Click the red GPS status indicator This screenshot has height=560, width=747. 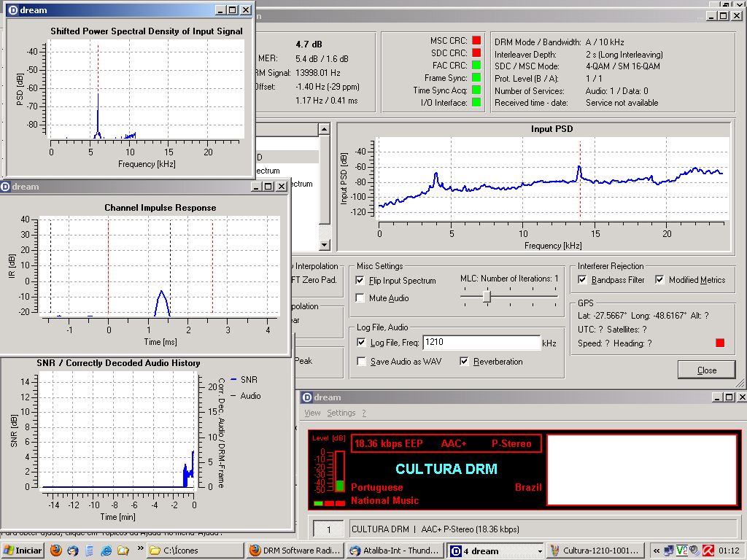[x=720, y=343]
